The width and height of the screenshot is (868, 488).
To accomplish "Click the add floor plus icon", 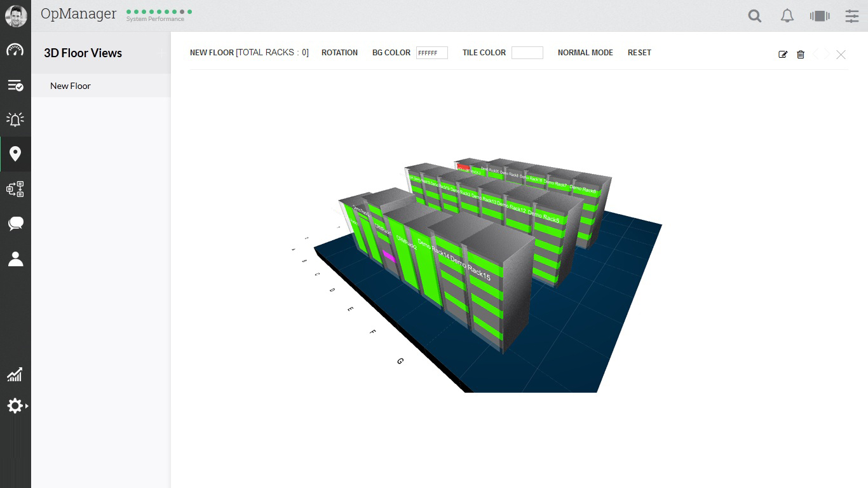I will (161, 53).
